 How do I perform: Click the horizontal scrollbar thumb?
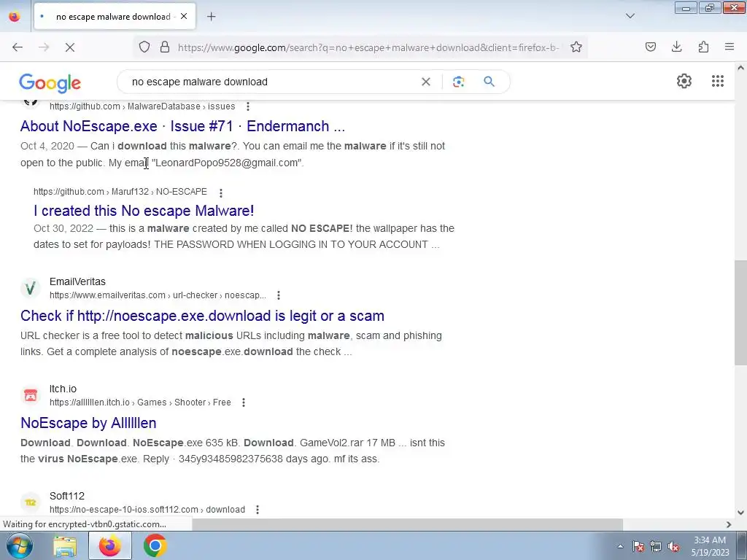coord(407,524)
